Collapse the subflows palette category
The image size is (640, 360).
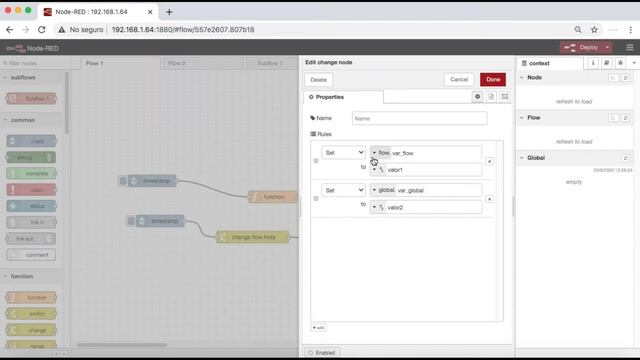(33, 78)
